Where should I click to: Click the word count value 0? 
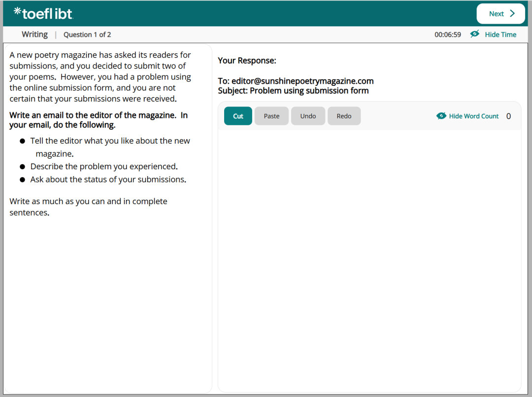(x=508, y=116)
